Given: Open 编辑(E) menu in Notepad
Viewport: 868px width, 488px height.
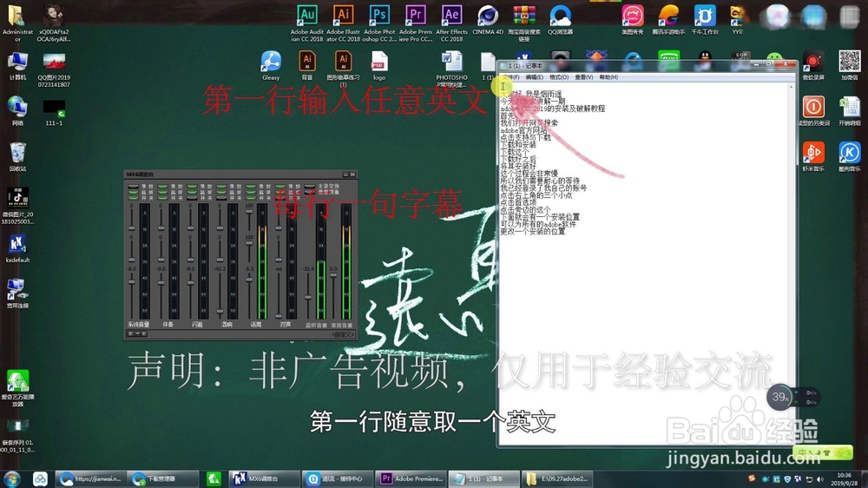Looking at the screenshot, I should pyautogui.click(x=534, y=77).
